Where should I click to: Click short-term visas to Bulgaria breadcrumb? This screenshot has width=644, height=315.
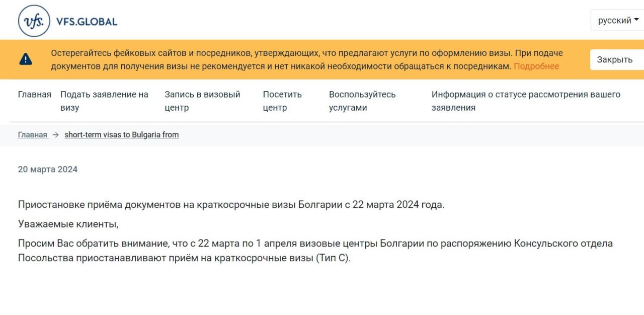(x=122, y=135)
